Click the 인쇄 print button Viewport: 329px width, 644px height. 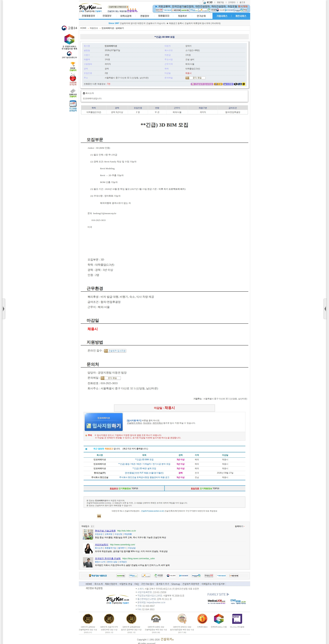[x=218, y=84]
